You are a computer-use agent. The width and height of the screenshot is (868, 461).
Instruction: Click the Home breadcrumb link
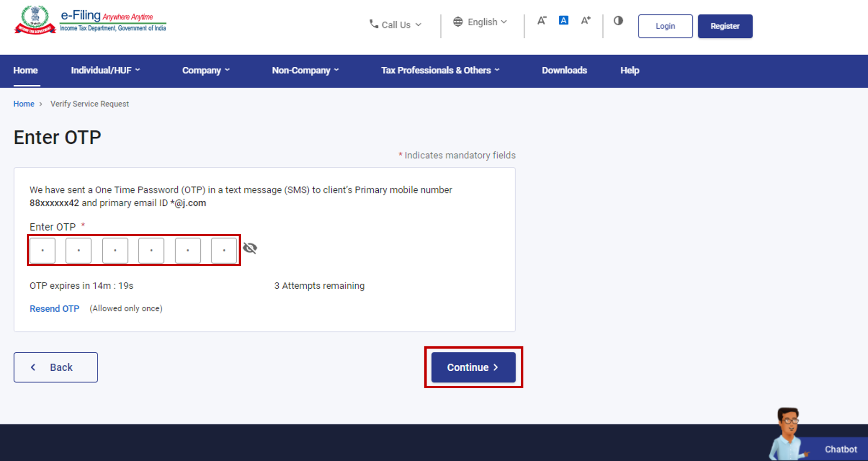tap(23, 104)
